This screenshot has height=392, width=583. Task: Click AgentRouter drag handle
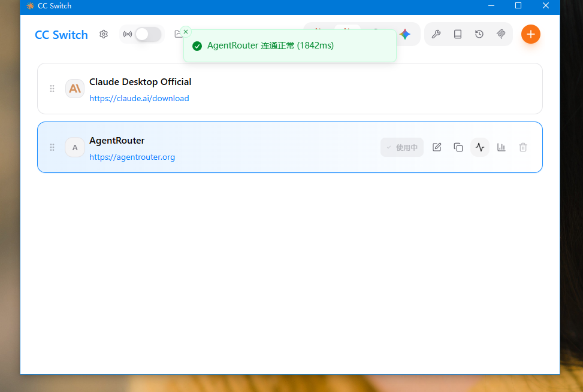(x=52, y=147)
